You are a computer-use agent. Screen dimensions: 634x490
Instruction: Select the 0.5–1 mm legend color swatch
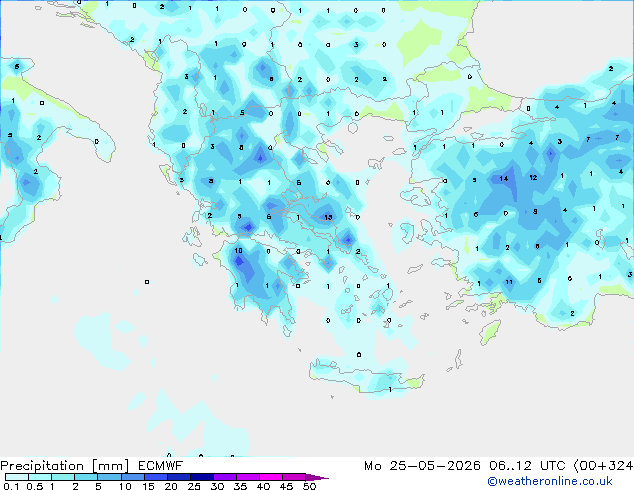(x=40, y=477)
